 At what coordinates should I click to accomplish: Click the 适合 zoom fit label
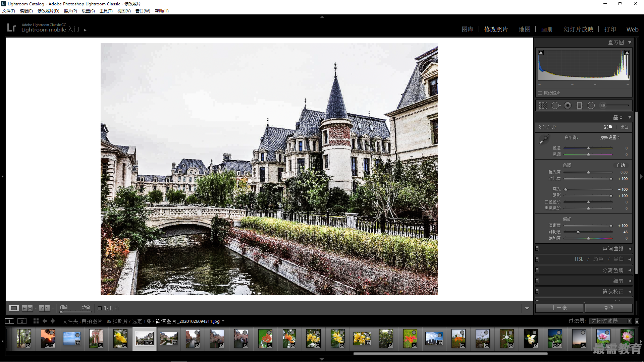(86, 307)
